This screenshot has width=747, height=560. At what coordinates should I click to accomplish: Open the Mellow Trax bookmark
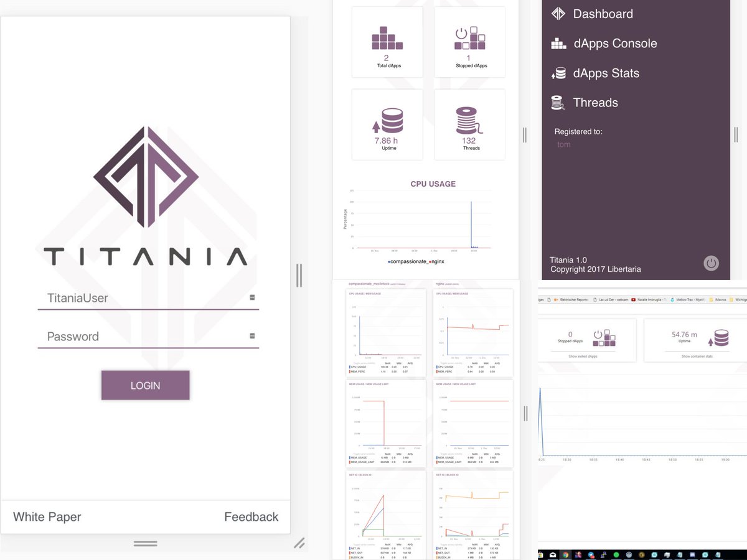coord(688,299)
